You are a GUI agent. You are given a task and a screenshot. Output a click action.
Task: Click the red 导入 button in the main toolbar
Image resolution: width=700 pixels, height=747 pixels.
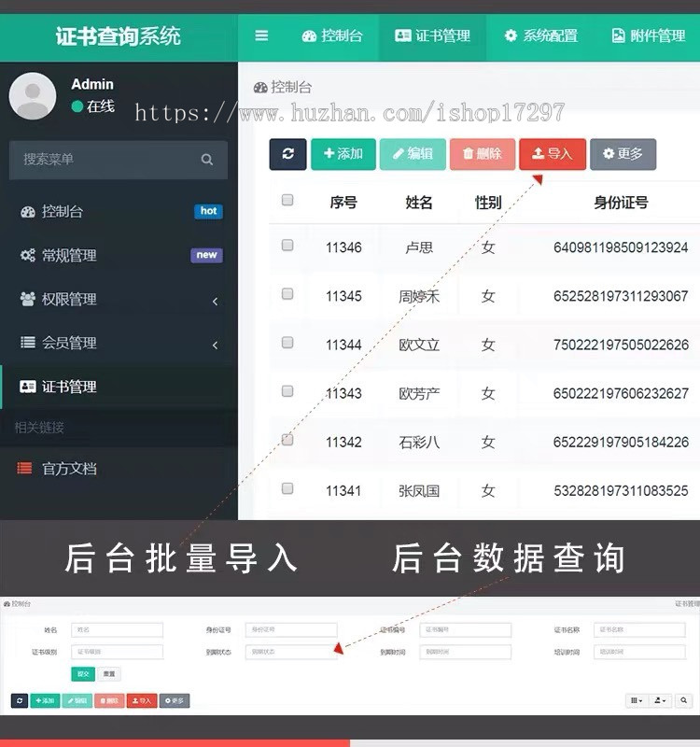pyautogui.click(x=553, y=154)
